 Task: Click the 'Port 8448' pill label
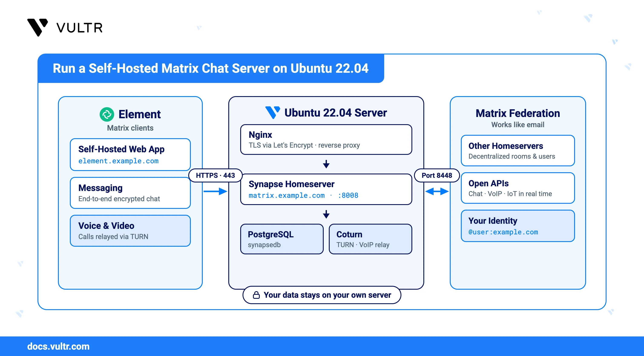(x=437, y=175)
